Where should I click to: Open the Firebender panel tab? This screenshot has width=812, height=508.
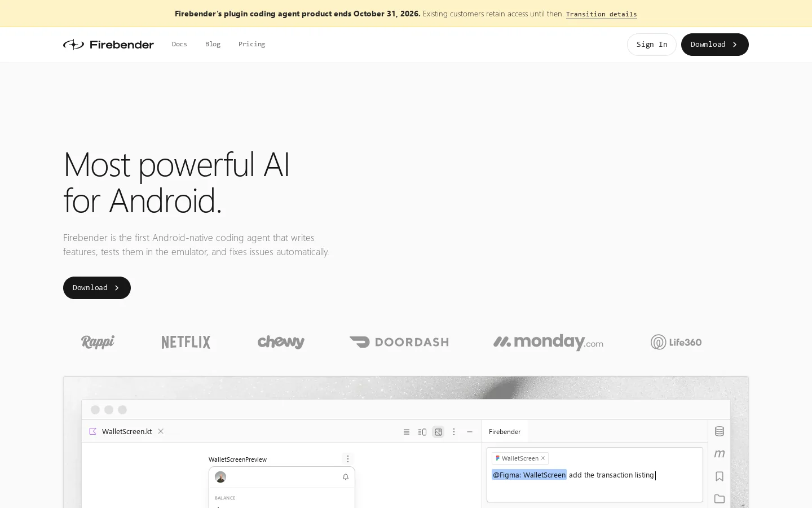click(x=505, y=432)
